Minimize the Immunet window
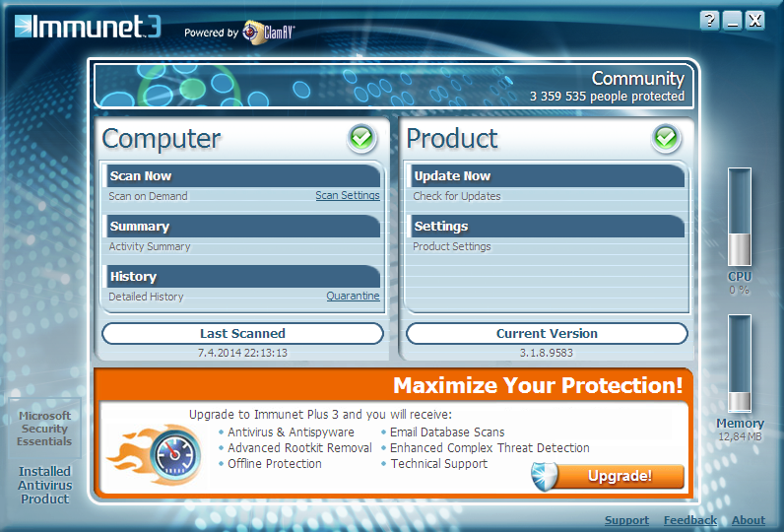The height and width of the screenshot is (532, 784). [733, 21]
